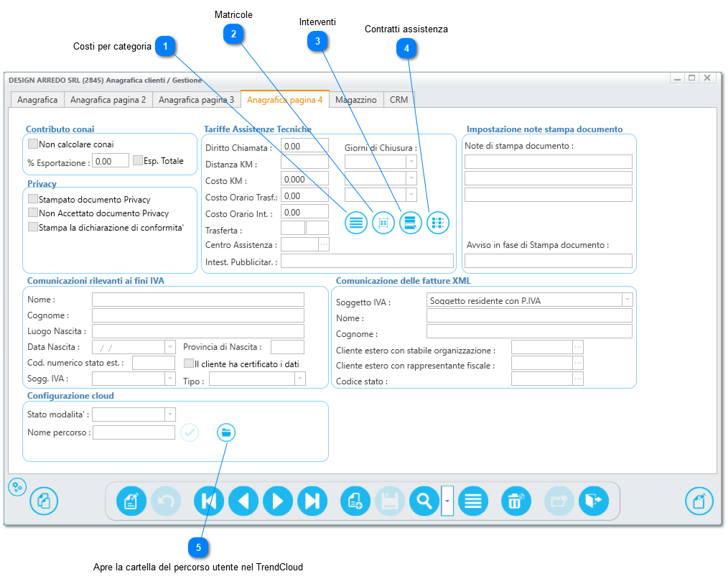728x584 pixels.
Task: Open second Giorni di Chiusura dropdown
Action: [411, 178]
